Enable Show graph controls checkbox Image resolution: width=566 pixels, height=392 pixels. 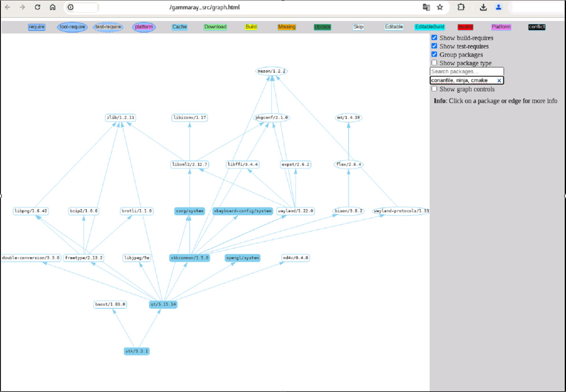coord(434,89)
